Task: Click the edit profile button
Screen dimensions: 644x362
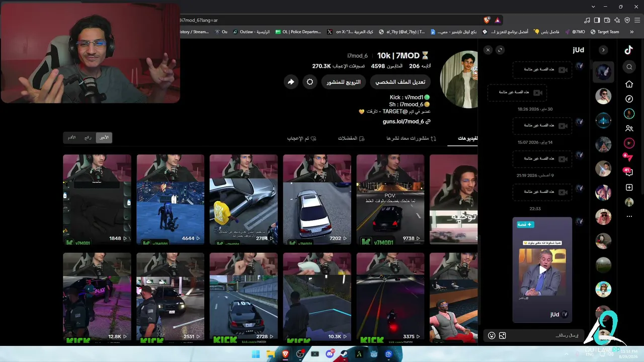Action: (400, 82)
